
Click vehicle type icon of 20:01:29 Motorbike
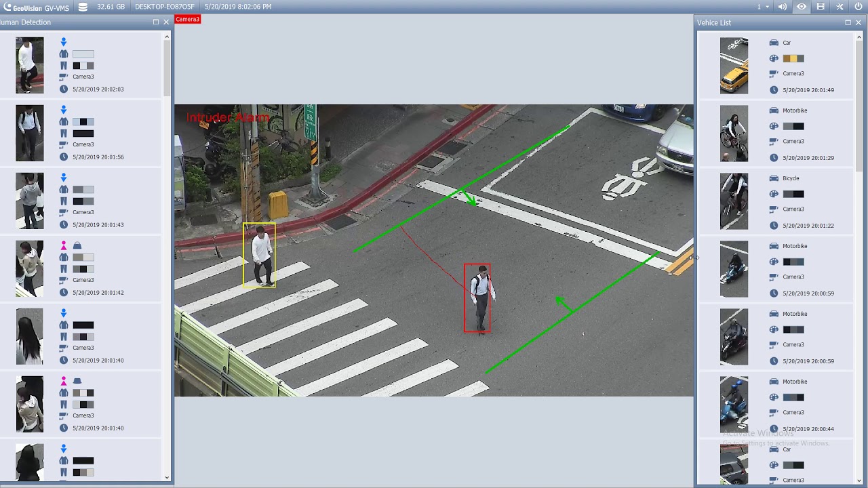(774, 110)
